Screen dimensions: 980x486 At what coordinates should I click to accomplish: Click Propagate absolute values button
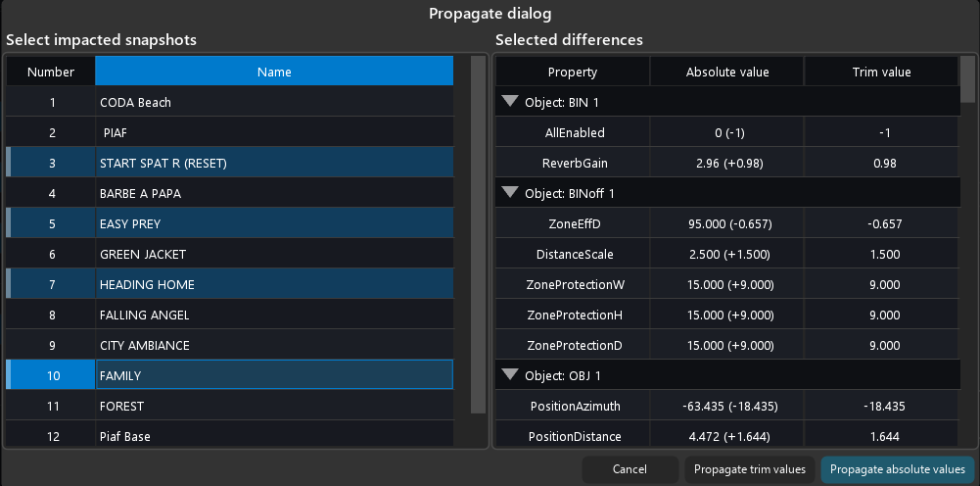897,469
